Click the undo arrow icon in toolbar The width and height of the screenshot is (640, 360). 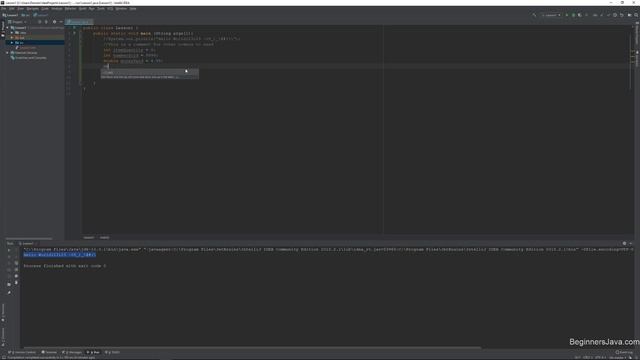click(622, 15)
